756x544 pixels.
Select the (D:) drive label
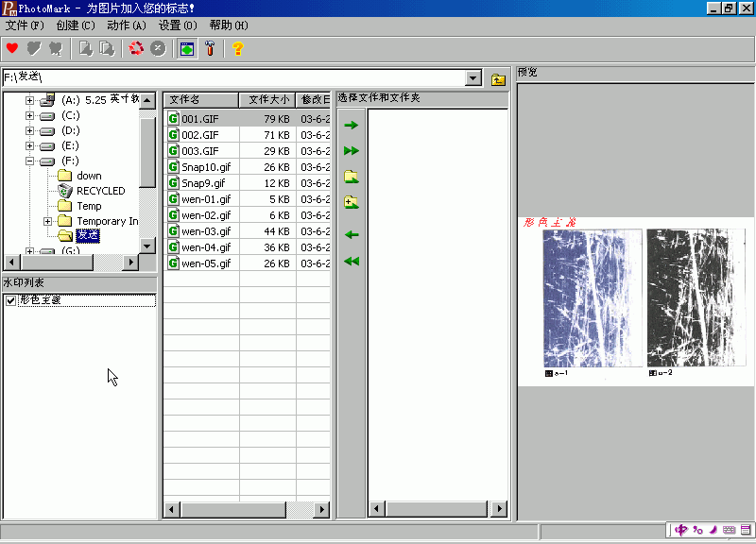click(x=70, y=130)
